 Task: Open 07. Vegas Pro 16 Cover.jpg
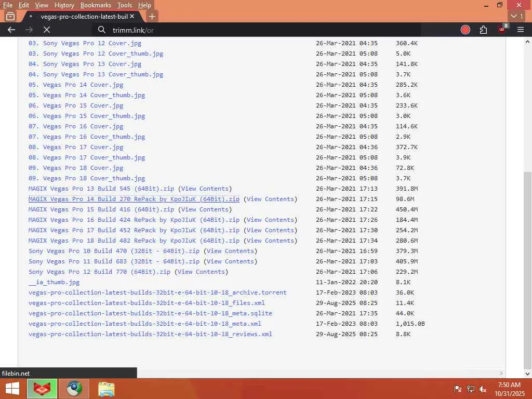[x=76, y=126]
